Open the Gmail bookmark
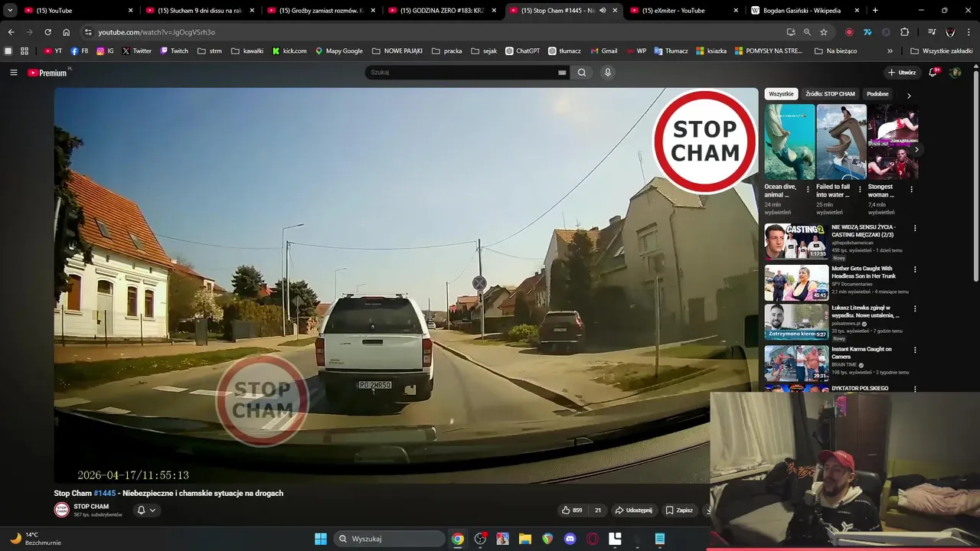Image resolution: width=980 pixels, height=551 pixels. point(603,51)
